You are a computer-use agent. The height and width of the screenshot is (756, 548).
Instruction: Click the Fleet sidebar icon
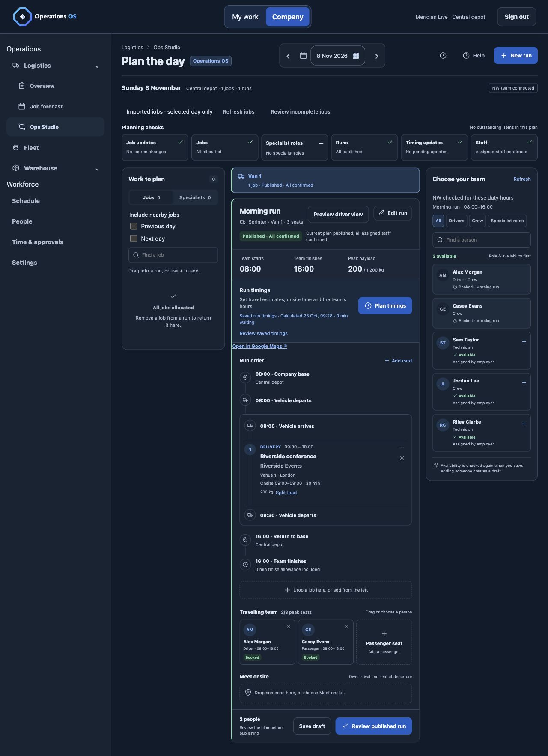16,148
